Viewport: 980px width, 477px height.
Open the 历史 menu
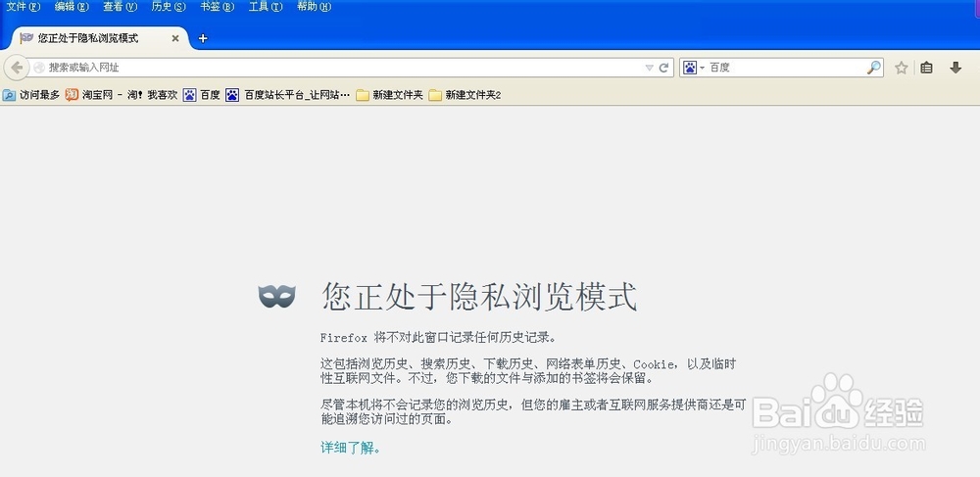(x=169, y=7)
